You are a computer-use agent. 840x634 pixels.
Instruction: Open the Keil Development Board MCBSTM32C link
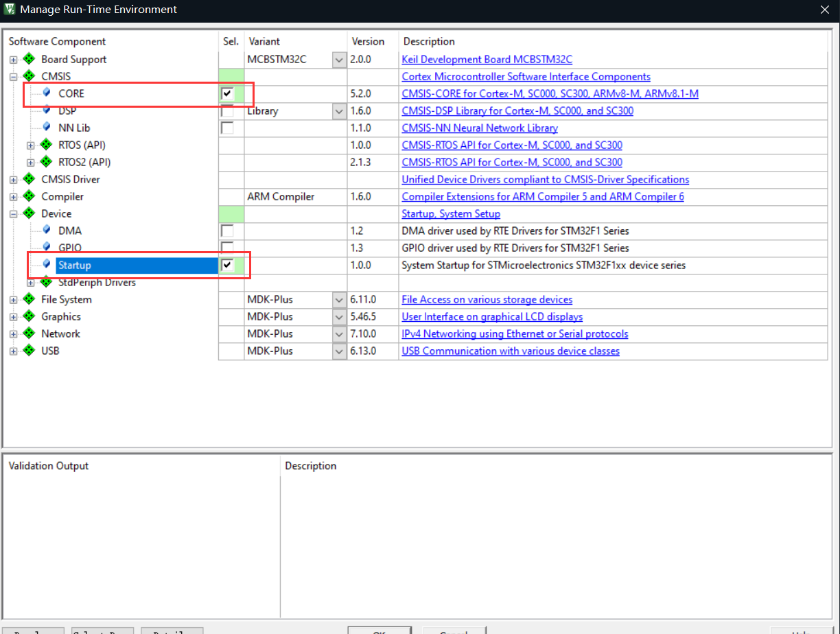tap(487, 60)
